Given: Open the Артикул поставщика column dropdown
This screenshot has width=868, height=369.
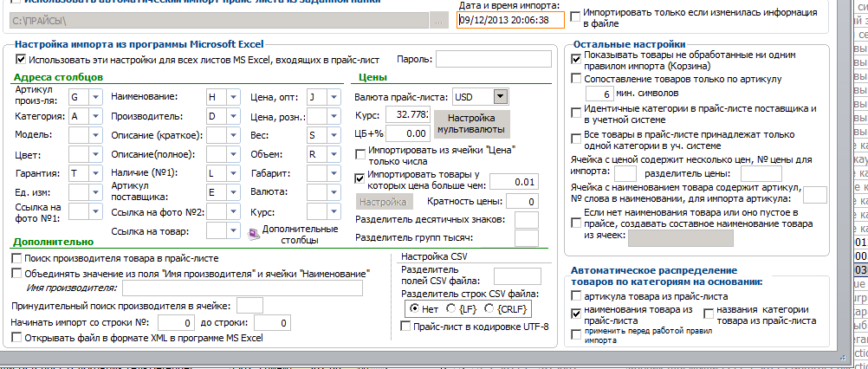Looking at the screenshot, I should 234,192.
